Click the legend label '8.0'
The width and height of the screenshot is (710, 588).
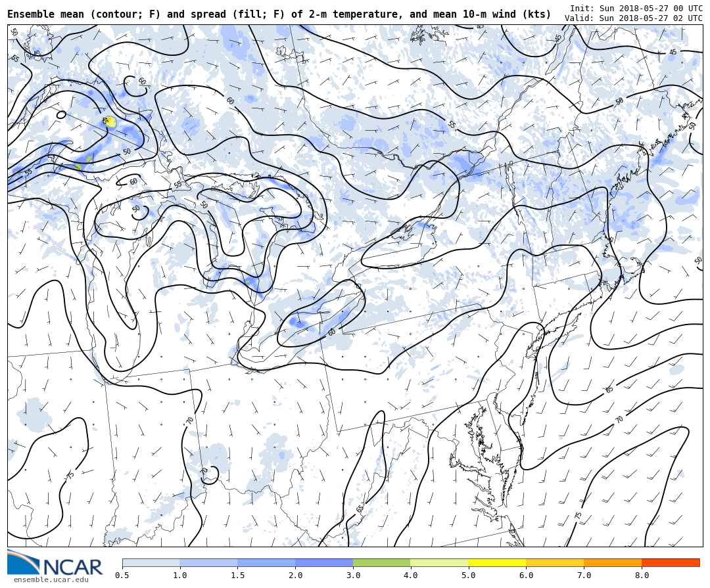coord(642,576)
